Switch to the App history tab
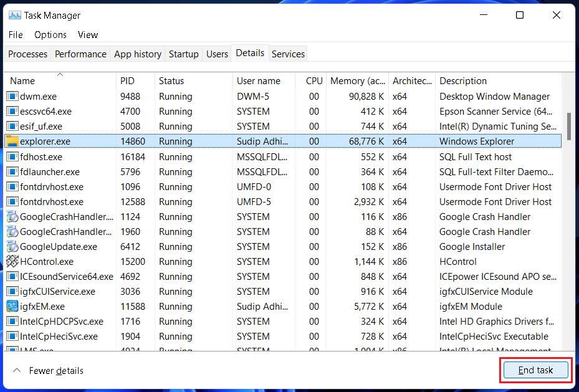579x392 pixels. click(138, 54)
